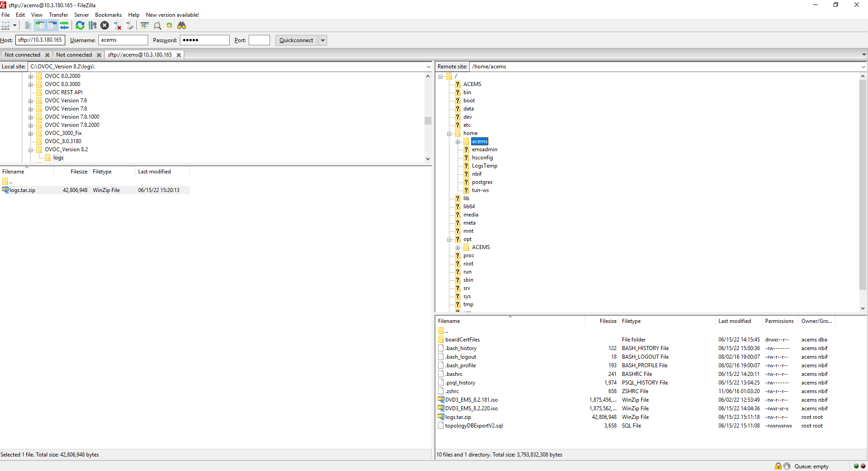Disconnect from the current server
868x471 pixels.
click(x=117, y=26)
